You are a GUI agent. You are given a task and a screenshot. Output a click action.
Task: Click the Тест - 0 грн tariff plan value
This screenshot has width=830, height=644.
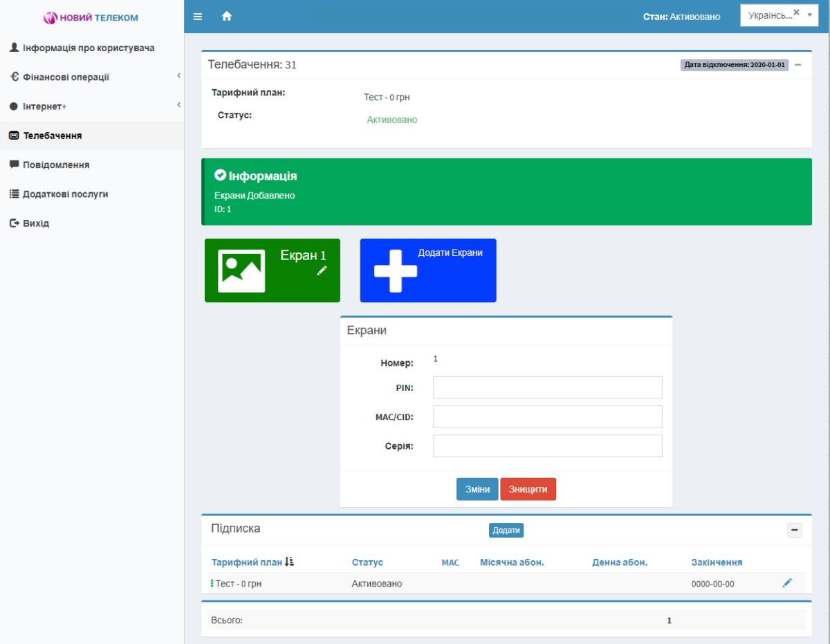click(387, 98)
